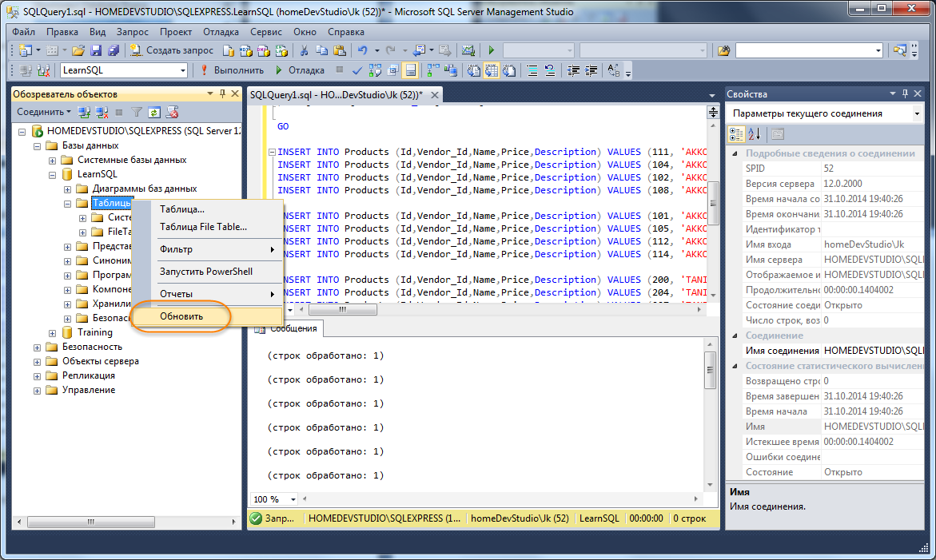
Task: Save the query with the floppy disk icon
Action: [x=95, y=50]
